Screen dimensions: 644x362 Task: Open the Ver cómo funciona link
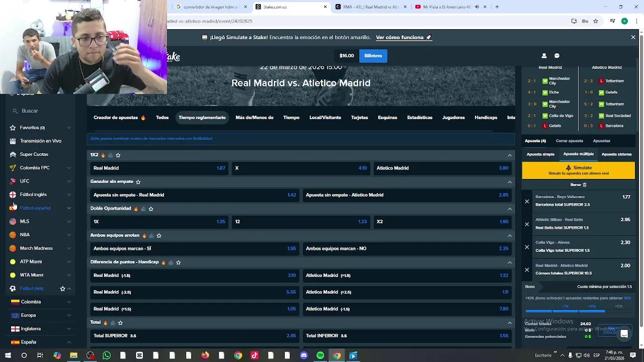pos(404,37)
